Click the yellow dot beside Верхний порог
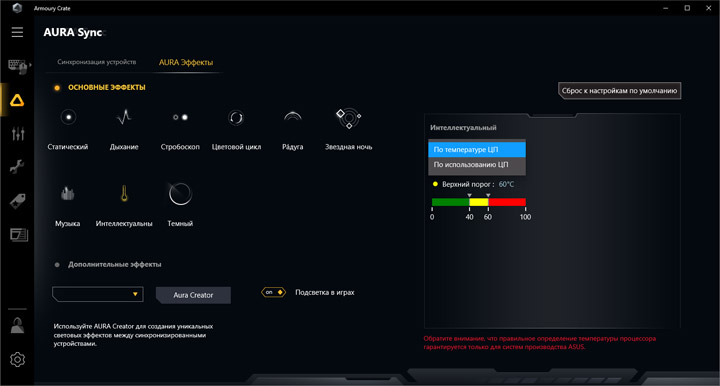720x386 pixels. tap(435, 184)
